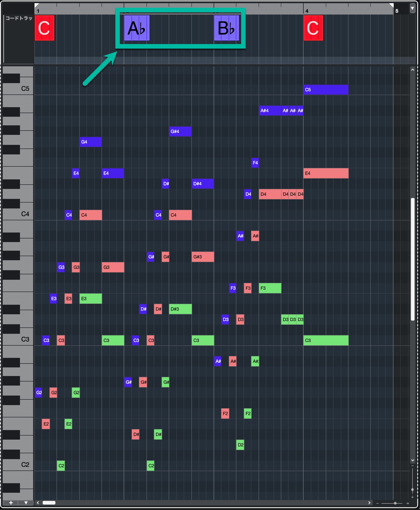This screenshot has height=510, width=420.
Task: Select the long red G#3 note
Action: (x=203, y=257)
